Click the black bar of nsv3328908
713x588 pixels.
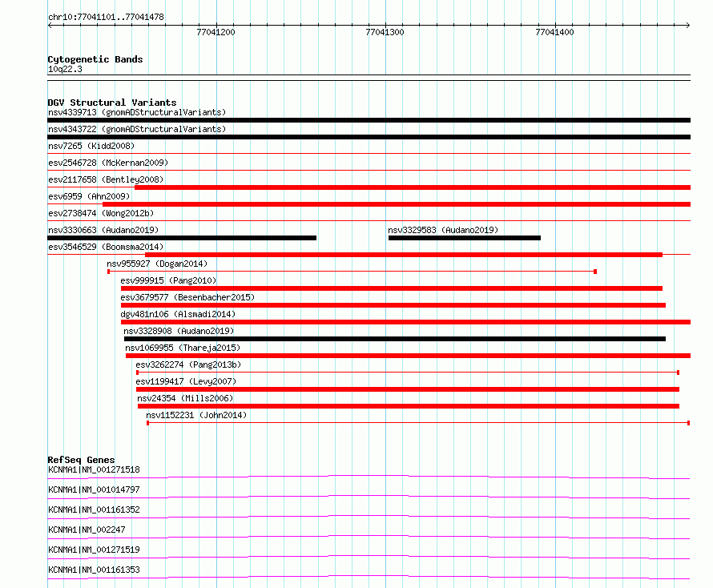pos(395,339)
